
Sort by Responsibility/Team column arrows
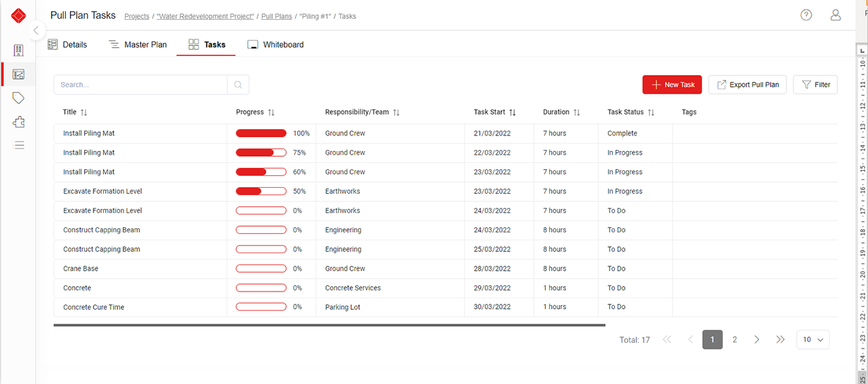click(x=396, y=112)
